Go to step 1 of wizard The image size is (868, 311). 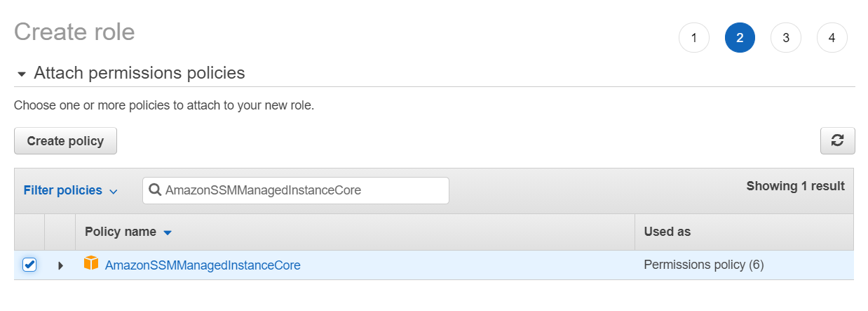pos(693,38)
